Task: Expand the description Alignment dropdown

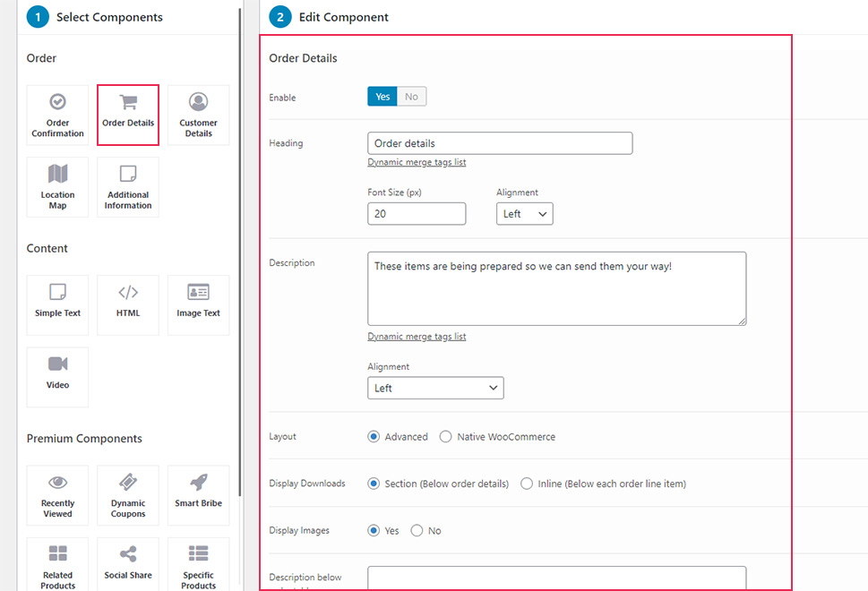Action: (x=435, y=388)
